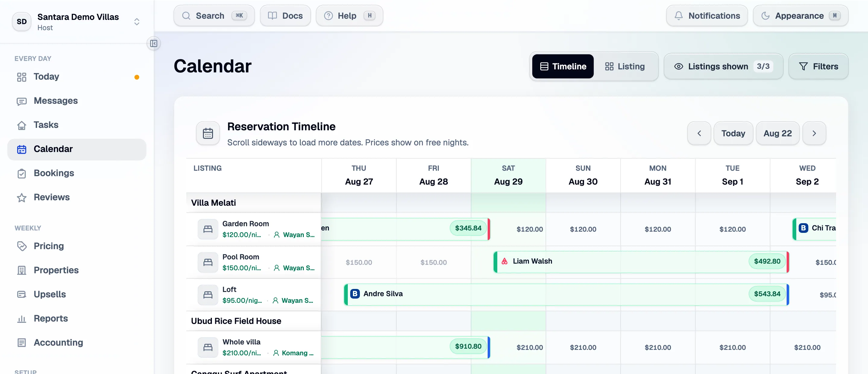Open Pricing page

pyautogui.click(x=77, y=246)
